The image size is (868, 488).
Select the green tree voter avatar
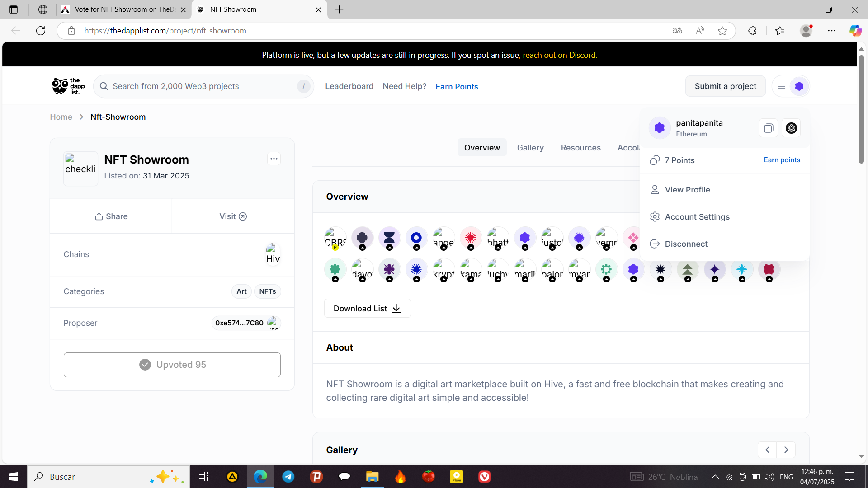click(x=688, y=269)
